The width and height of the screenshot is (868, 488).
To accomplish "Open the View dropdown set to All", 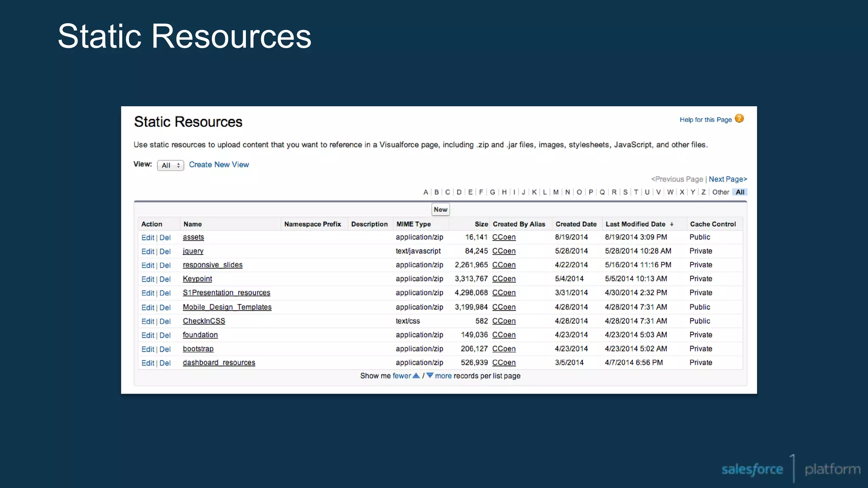I will pos(170,165).
